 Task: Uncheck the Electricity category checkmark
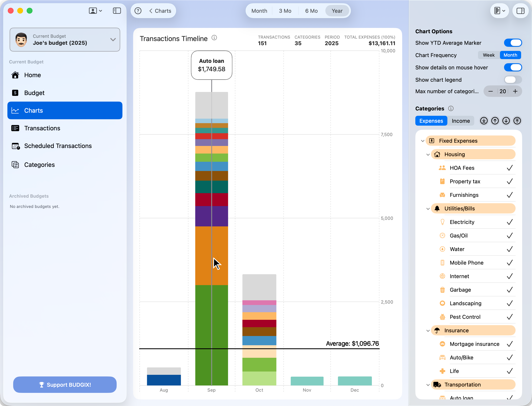coord(510,222)
